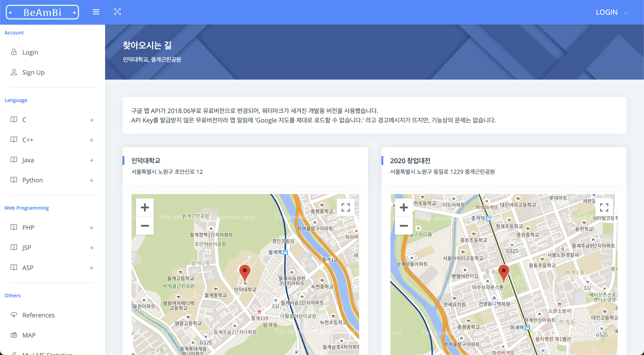
Task: Click the Login link in Account section
Action: [30, 52]
